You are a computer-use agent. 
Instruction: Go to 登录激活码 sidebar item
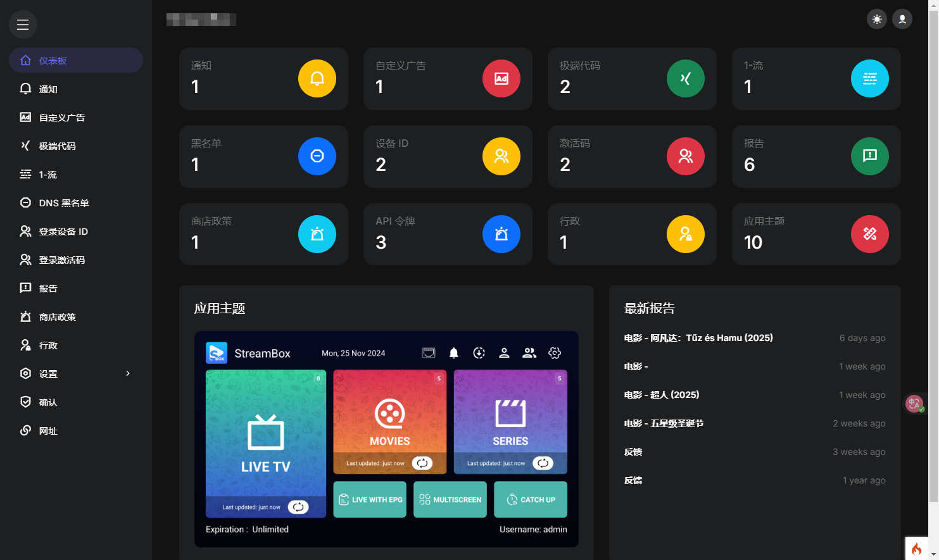coord(76,259)
